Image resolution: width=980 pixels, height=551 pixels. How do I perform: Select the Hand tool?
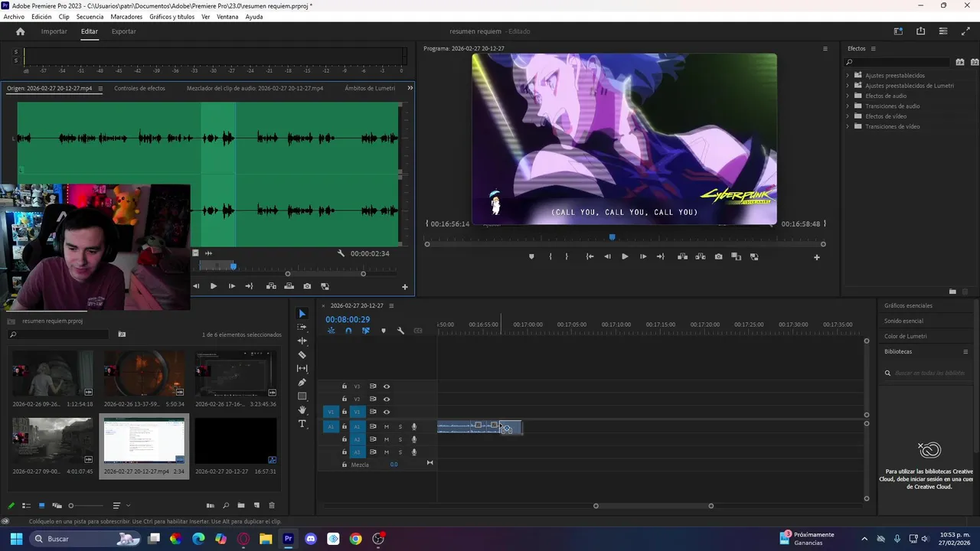click(x=302, y=409)
